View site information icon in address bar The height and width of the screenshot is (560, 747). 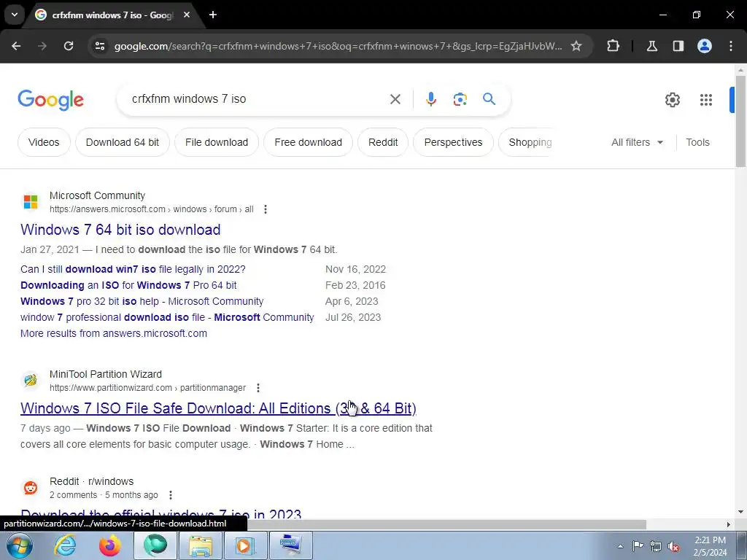100,46
